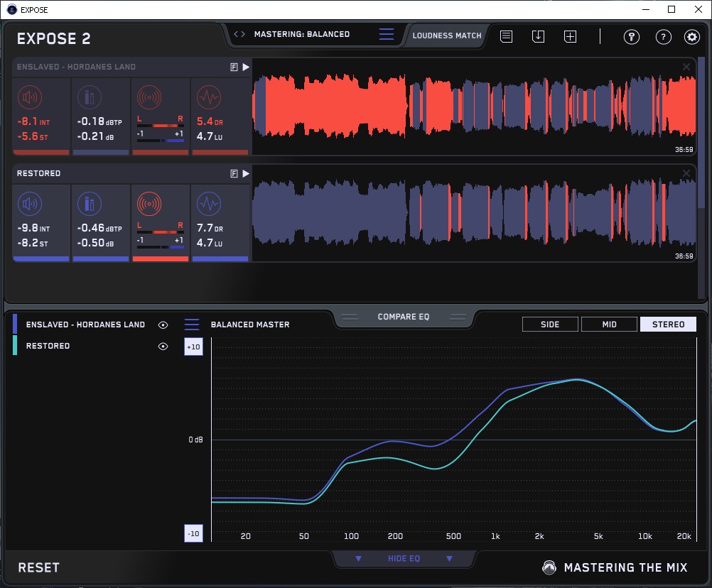Open file icon for Enslaved - Hordanes Land
This screenshot has width=712, height=588.
[234, 67]
